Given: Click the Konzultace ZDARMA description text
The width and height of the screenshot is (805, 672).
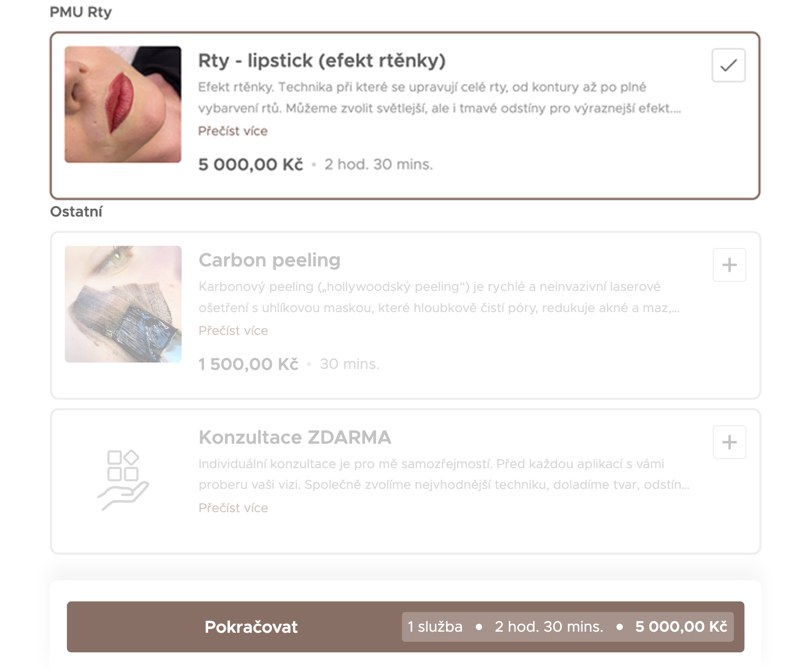Looking at the screenshot, I should (443, 475).
